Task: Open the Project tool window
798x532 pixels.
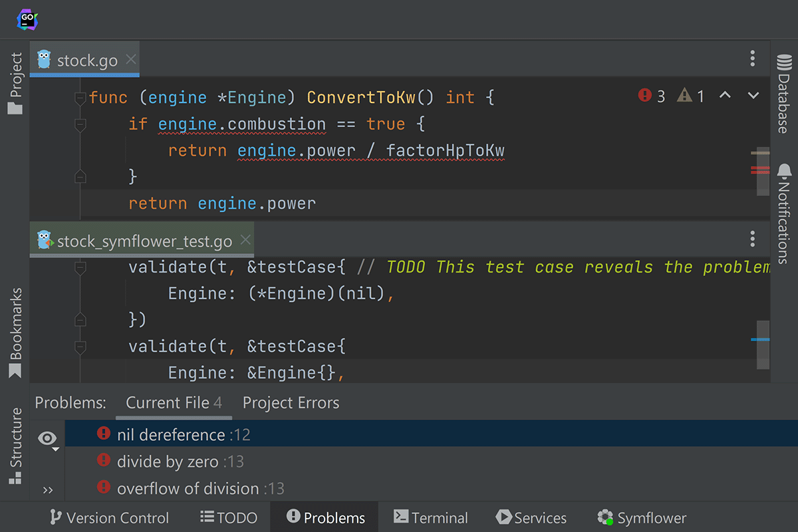Action: click(15, 84)
